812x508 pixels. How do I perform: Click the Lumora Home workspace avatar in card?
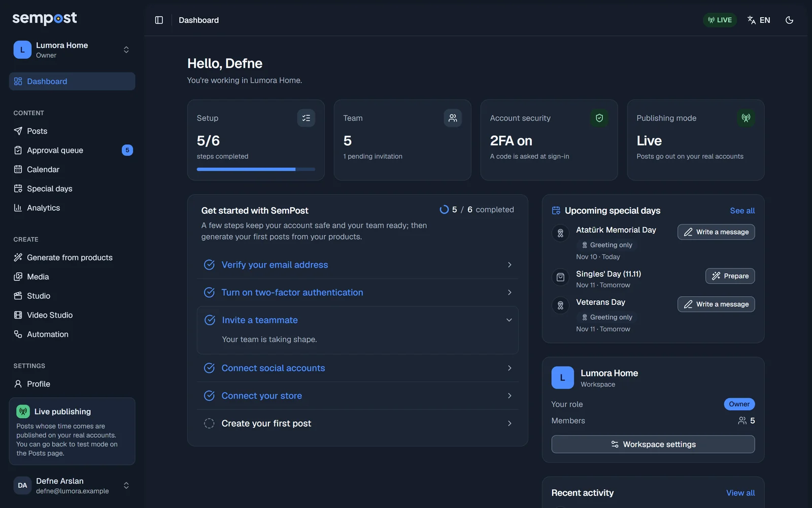click(x=562, y=378)
